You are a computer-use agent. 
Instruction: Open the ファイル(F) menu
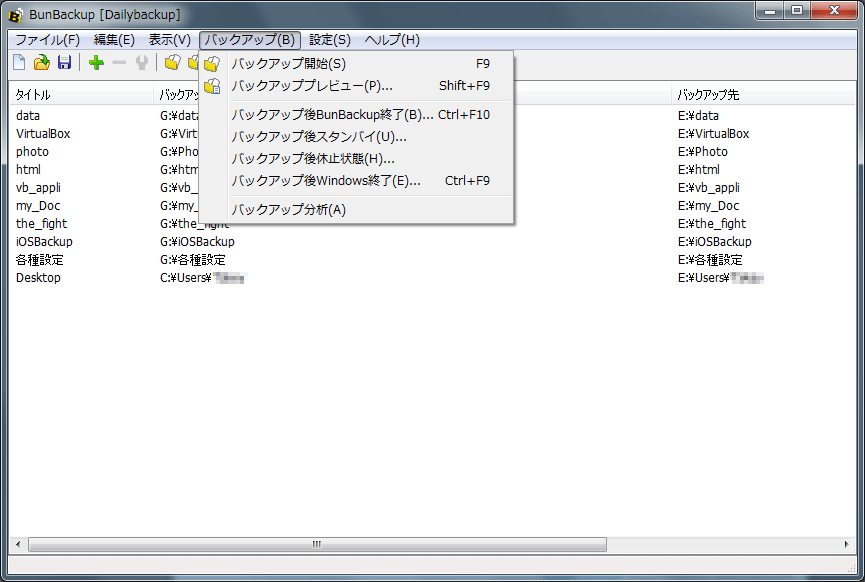47,40
